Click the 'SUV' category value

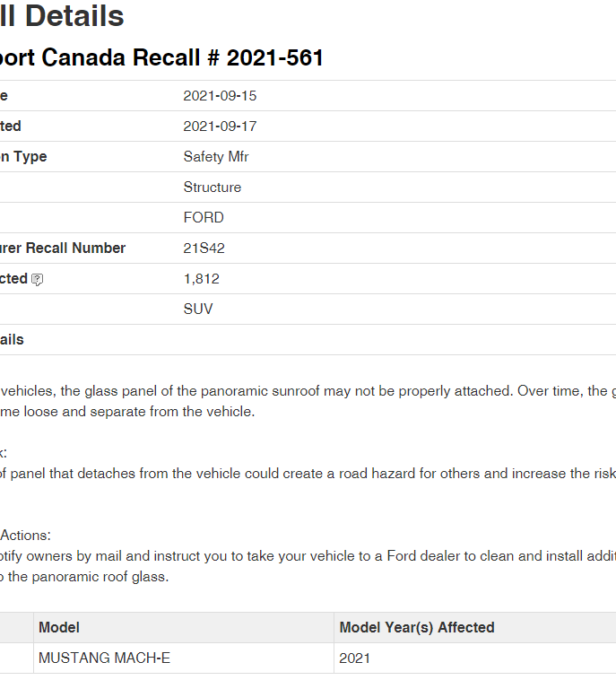coord(198,309)
